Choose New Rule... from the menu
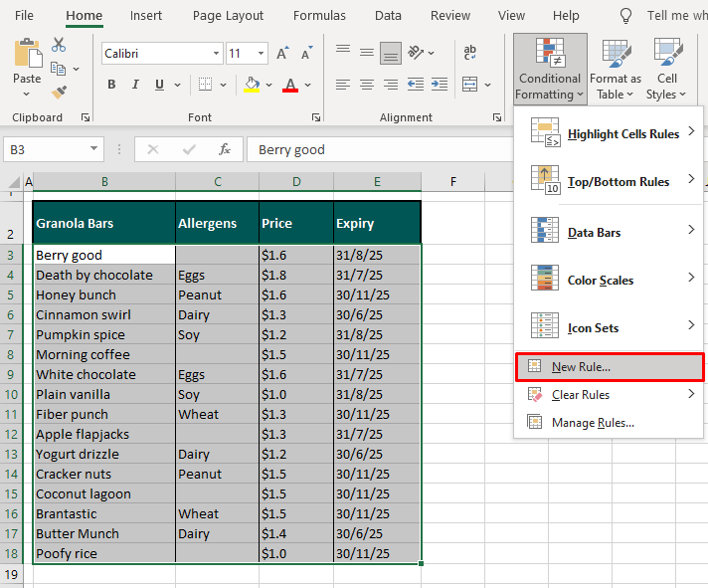This screenshot has width=708, height=588. coord(610,367)
